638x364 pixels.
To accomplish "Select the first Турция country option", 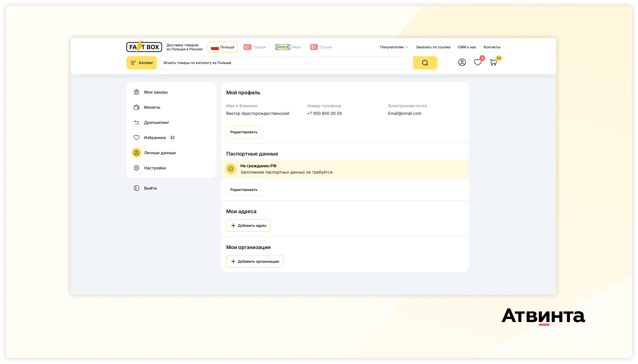I will (255, 47).
